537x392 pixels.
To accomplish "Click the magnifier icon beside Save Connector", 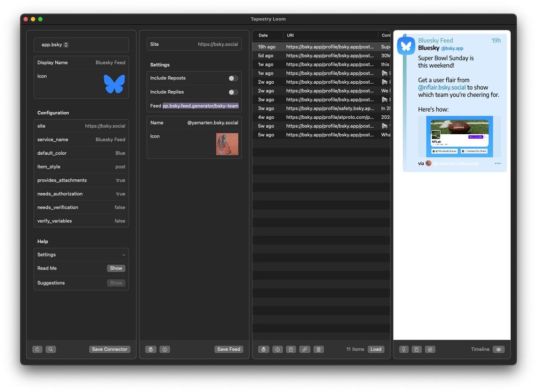I will coord(50,349).
